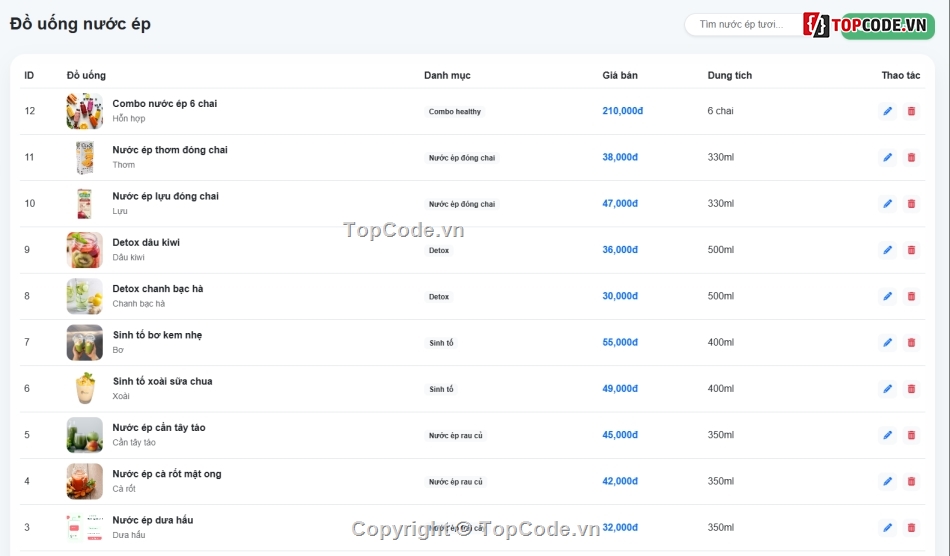
Task: Click the 45,000đ price
Action: (x=620, y=435)
